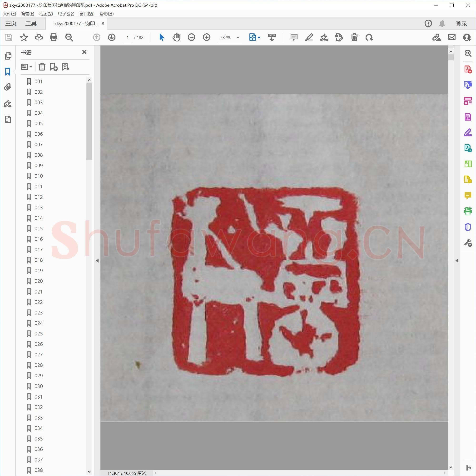
Task: Click the page number input field
Action: tap(128, 37)
